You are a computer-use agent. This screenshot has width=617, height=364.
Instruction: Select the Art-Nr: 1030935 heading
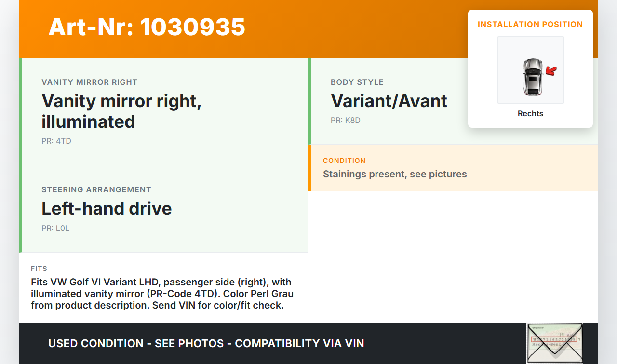(147, 27)
